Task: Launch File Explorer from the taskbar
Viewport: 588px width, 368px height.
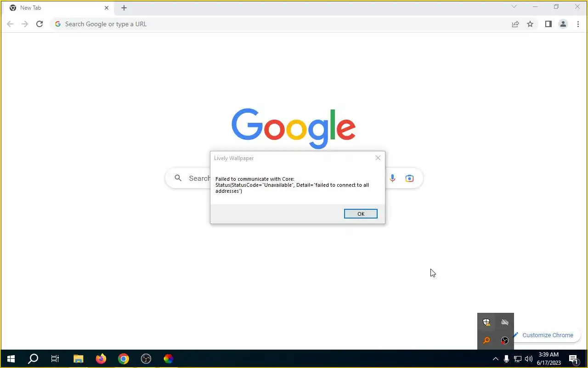Action: click(79, 359)
